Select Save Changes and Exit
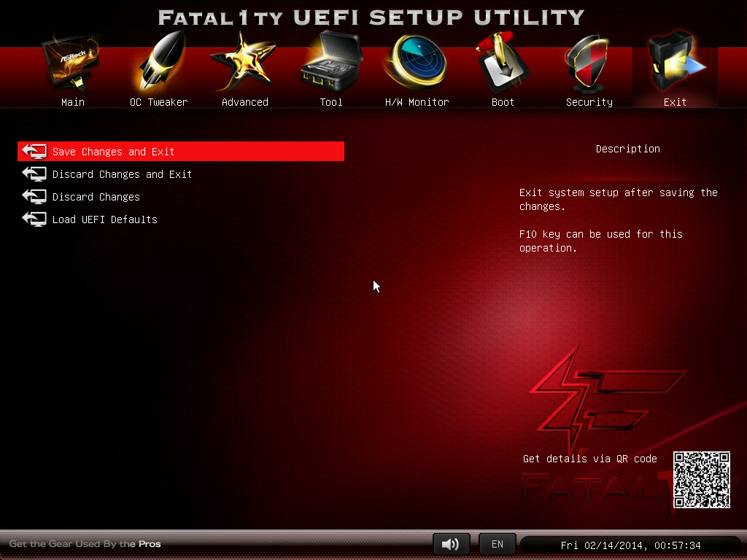 (x=113, y=152)
